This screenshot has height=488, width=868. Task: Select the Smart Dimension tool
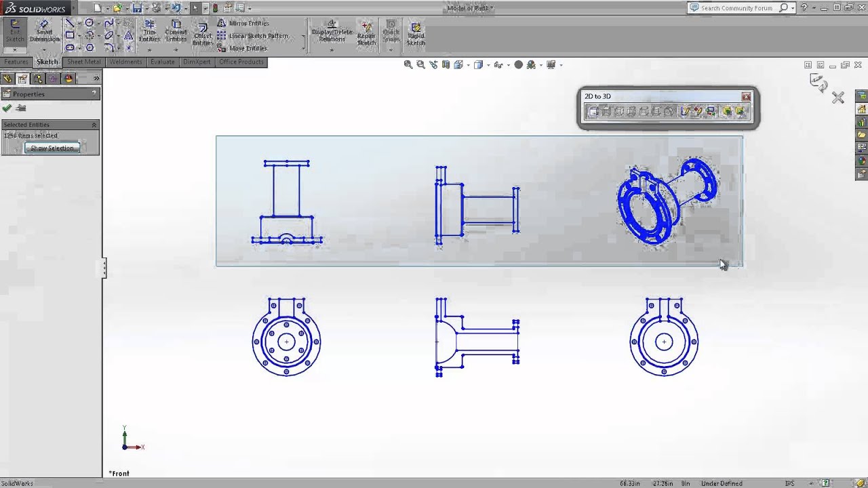(x=44, y=32)
